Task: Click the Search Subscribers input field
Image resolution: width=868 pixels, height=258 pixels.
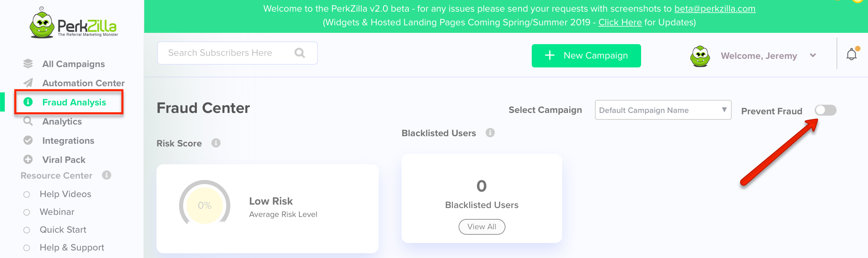Action: coord(226,53)
